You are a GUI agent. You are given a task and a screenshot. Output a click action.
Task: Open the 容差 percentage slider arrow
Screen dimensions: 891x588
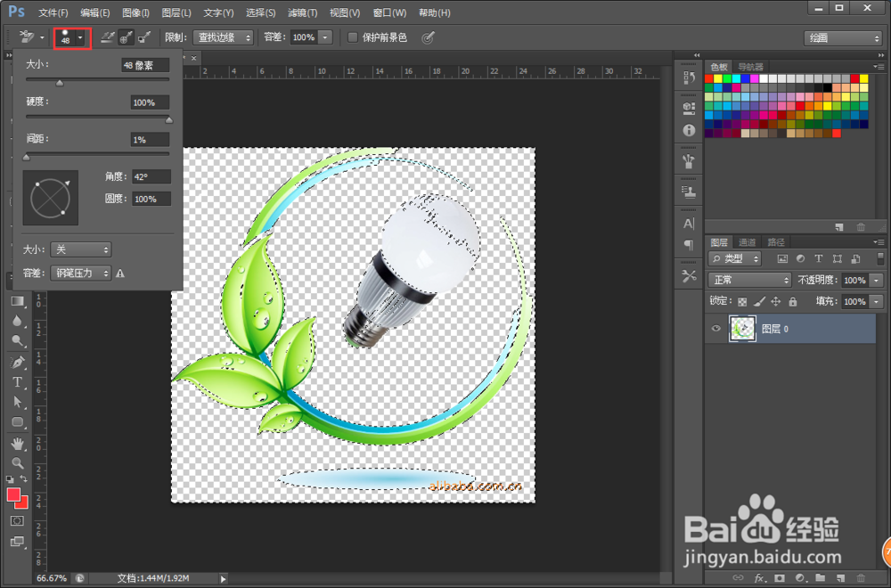click(325, 37)
